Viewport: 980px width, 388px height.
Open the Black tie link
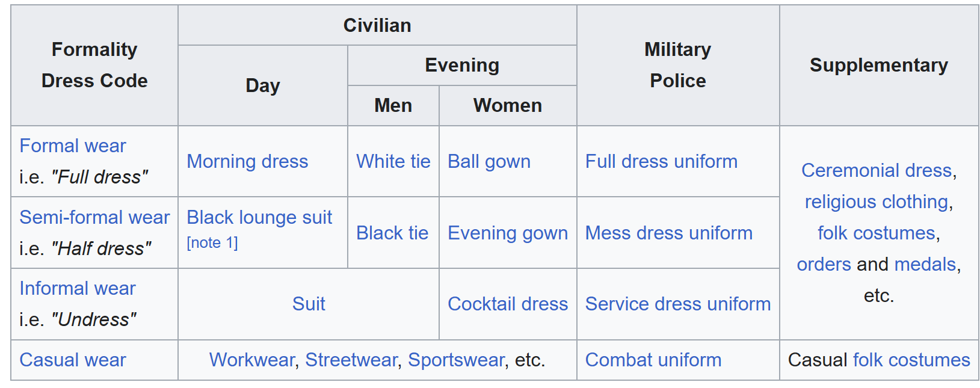(392, 233)
